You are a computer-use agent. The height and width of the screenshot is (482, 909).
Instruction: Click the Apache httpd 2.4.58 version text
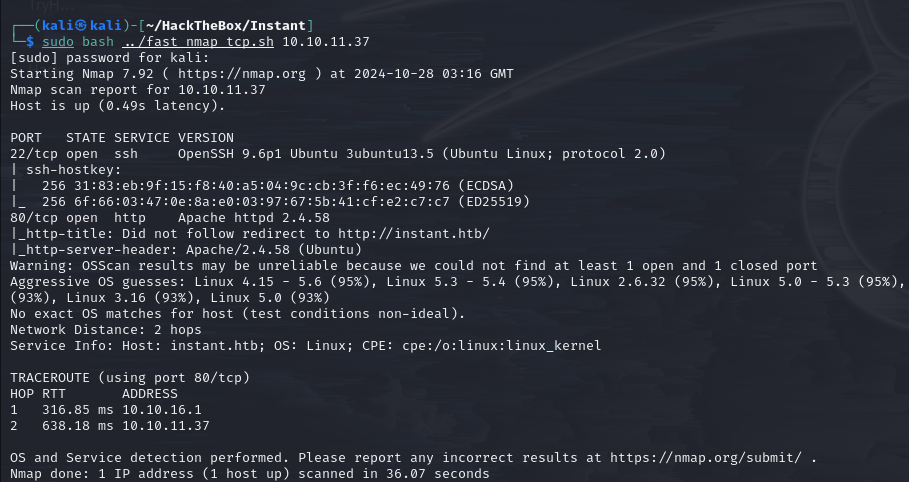pyautogui.click(x=254, y=218)
